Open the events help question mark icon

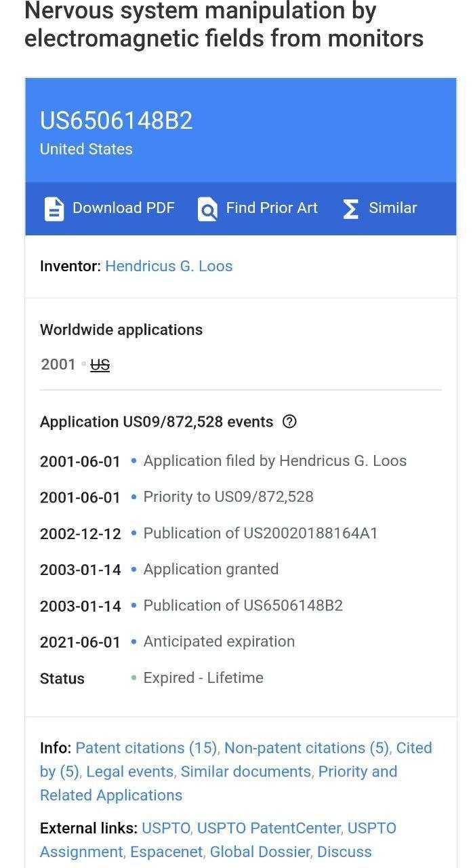pos(289,422)
